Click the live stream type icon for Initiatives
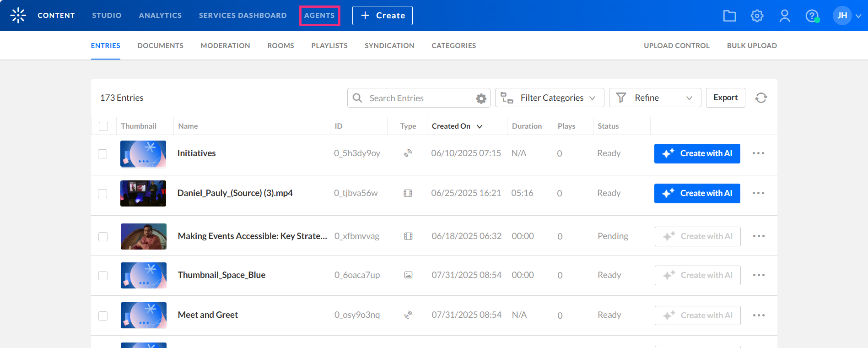Viewport: 868px width, 348px height. pyautogui.click(x=408, y=153)
